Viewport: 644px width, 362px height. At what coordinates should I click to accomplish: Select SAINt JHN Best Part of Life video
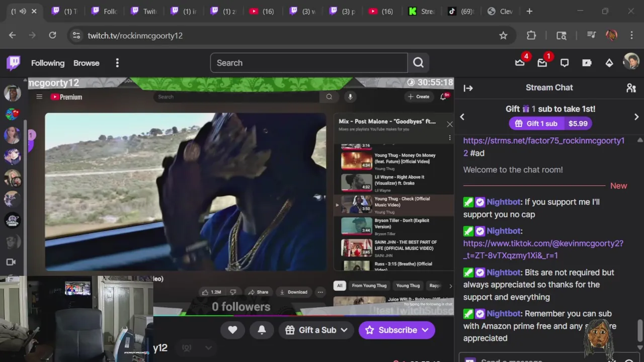pos(394,248)
